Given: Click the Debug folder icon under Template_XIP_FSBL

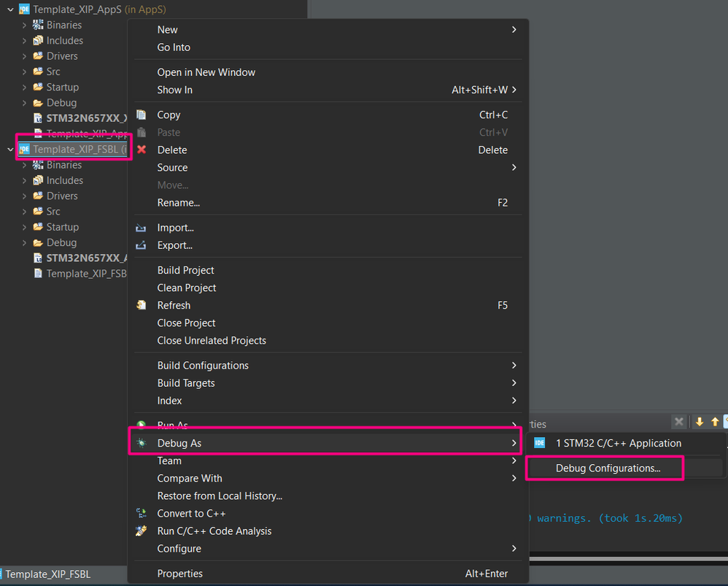Looking at the screenshot, I should point(38,242).
